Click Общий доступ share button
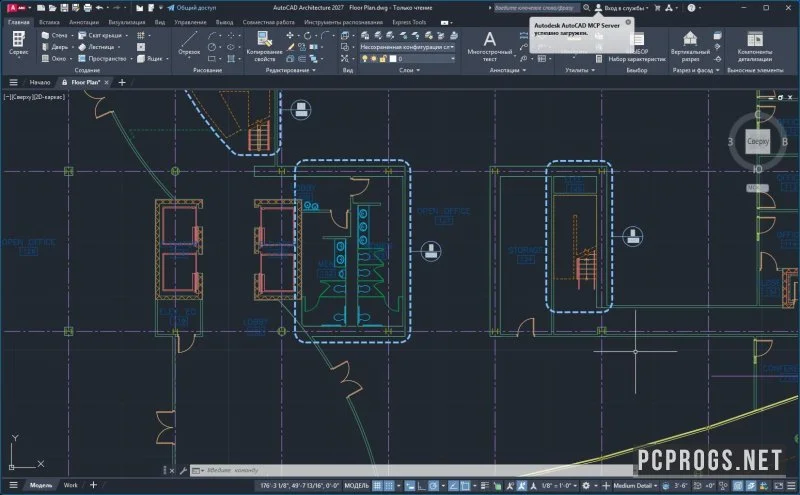Image resolution: width=800 pixels, height=495 pixels. 191,8
